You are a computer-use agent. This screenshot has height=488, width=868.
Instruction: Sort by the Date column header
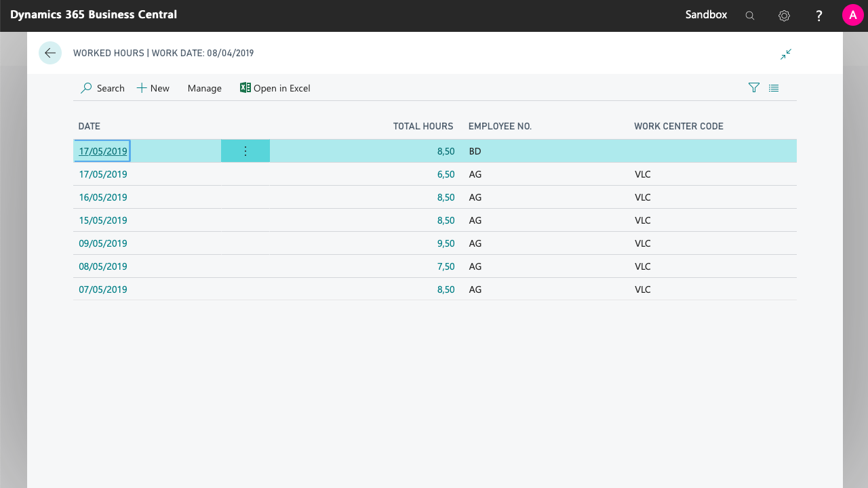click(x=90, y=126)
